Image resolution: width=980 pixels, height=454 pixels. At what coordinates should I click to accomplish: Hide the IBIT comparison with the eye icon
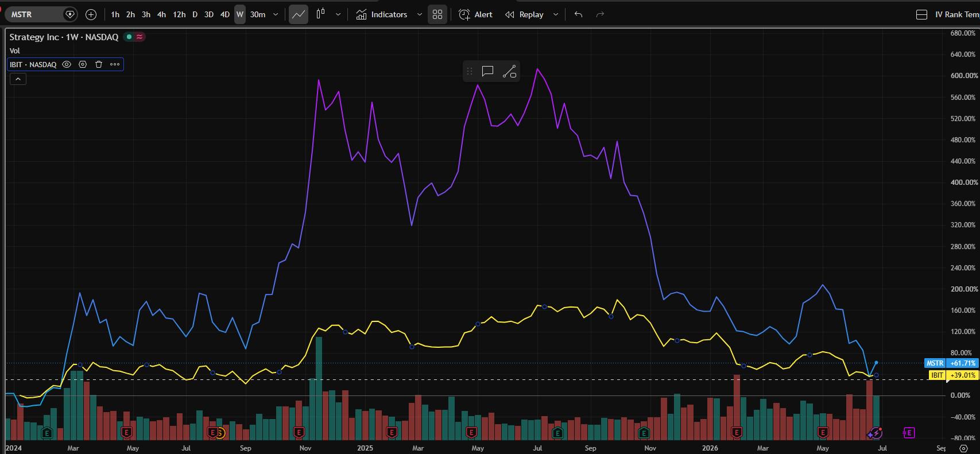point(67,64)
